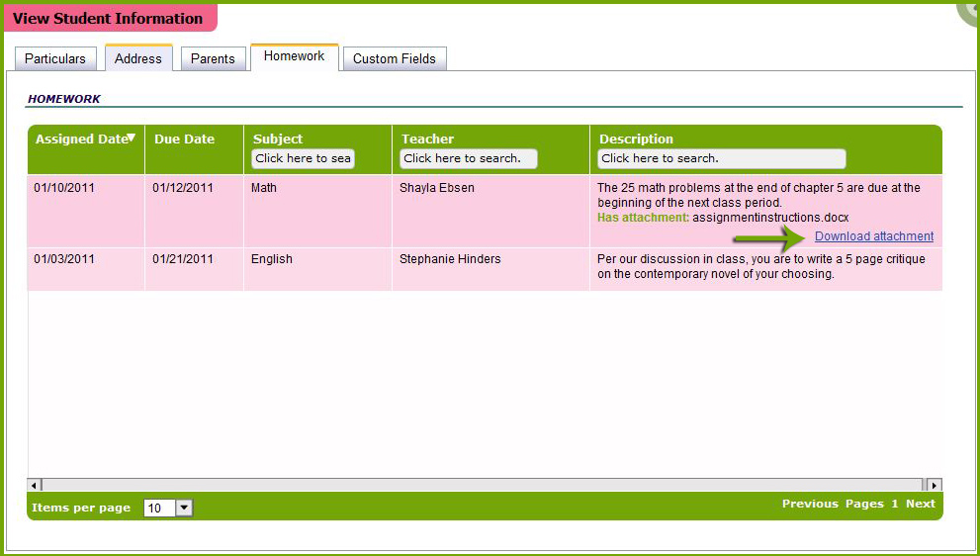The image size is (980, 556).
Task: Go to the Previous page of results
Action: click(x=809, y=504)
